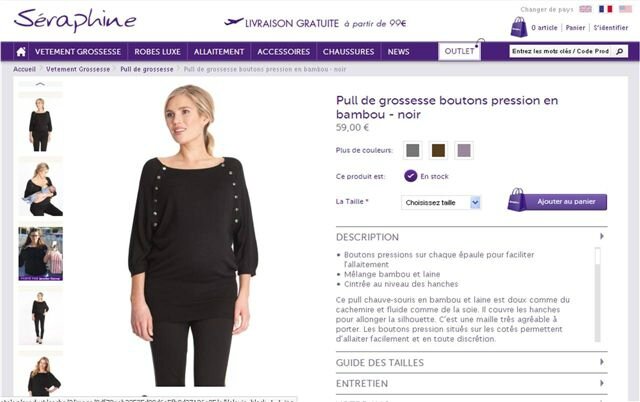Screen dimensions: 640x402
Task: Follow the S'identifier login link
Action: point(611,28)
